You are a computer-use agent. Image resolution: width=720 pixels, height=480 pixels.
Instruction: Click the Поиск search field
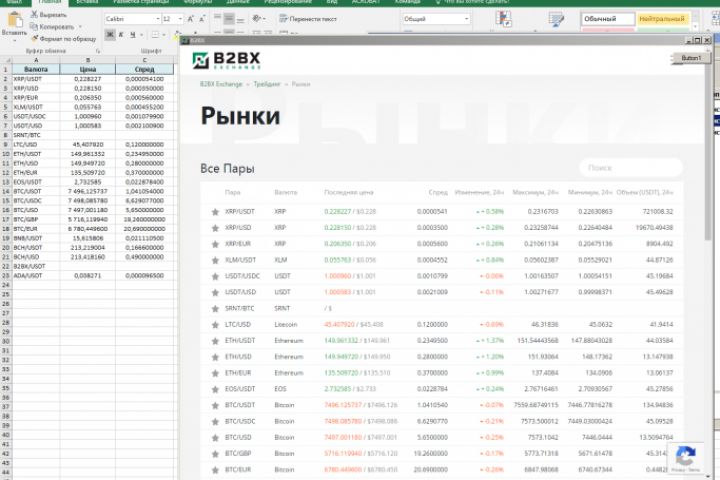[x=630, y=168]
